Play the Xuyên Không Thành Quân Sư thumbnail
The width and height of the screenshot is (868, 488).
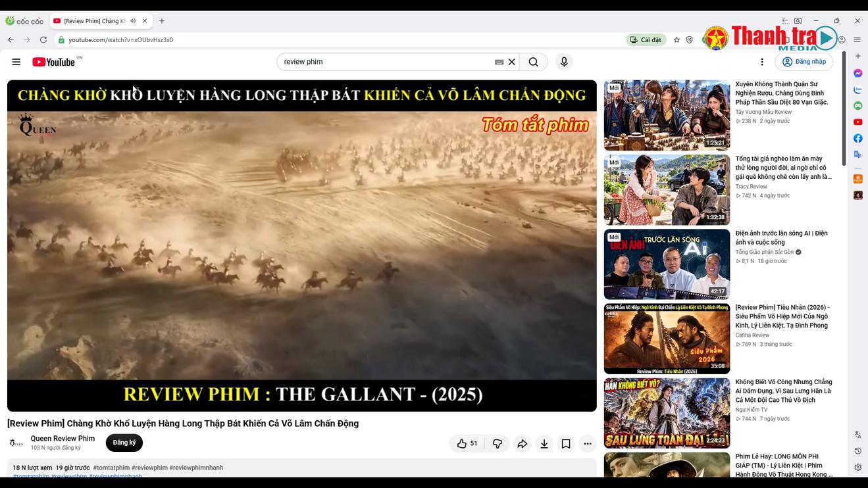click(667, 115)
